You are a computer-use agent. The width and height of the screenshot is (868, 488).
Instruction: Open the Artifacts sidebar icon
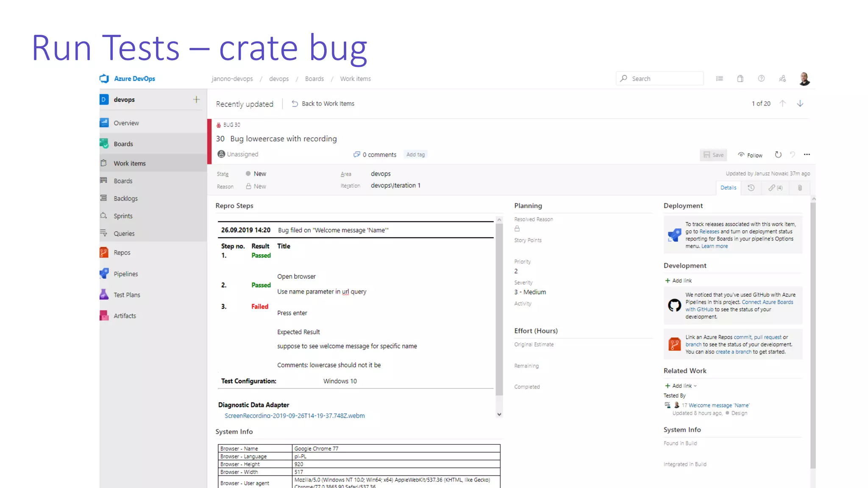click(x=104, y=316)
